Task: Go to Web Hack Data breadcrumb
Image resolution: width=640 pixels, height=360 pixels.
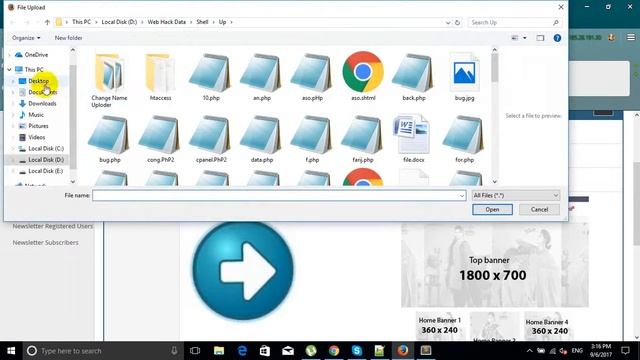Action: click(x=167, y=22)
